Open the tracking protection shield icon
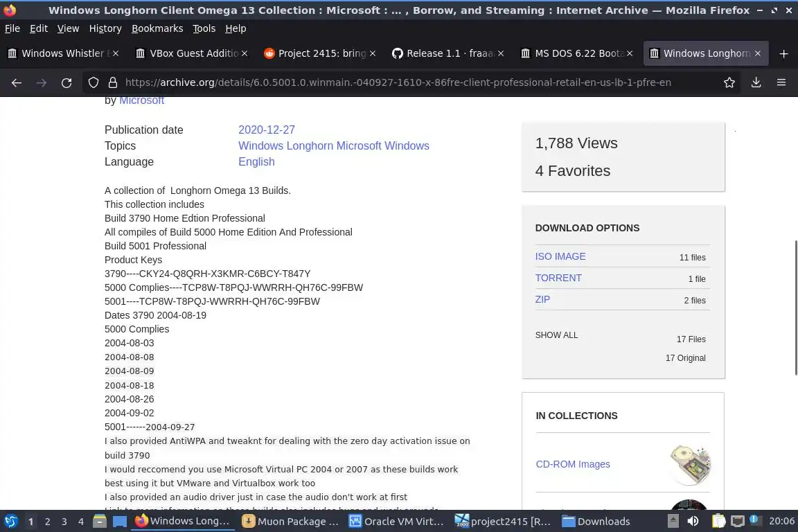 click(93, 82)
